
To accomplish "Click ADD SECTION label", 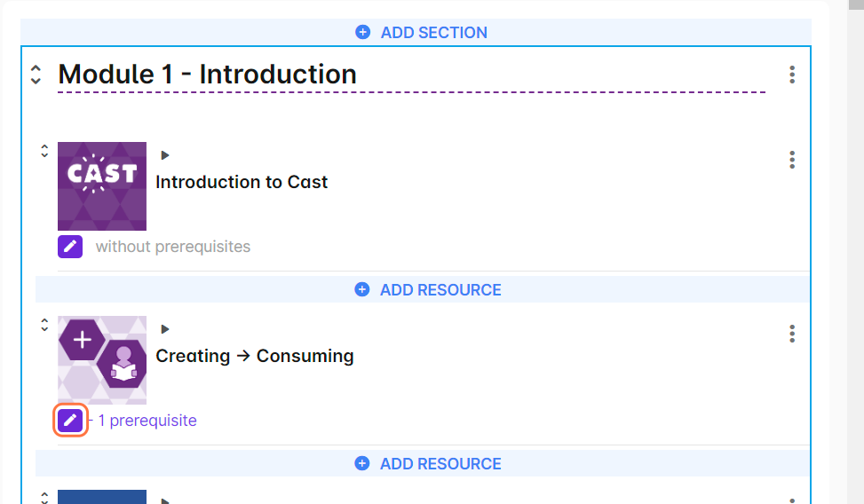I will [x=433, y=32].
